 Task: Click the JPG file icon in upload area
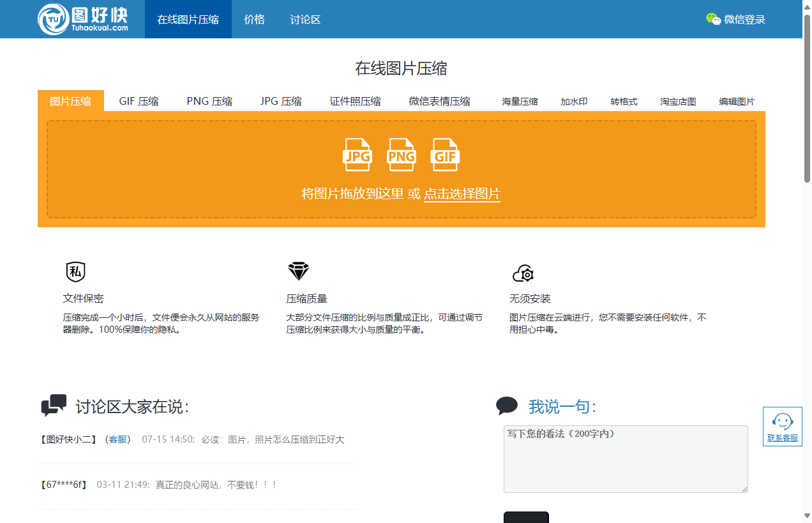[x=357, y=155]
